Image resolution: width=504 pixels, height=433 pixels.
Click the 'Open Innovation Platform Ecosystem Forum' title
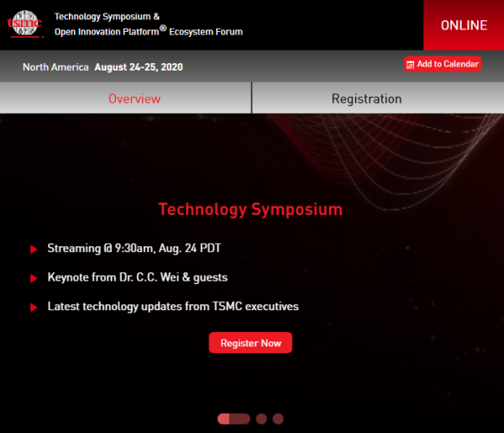click(x=149, y=31)
